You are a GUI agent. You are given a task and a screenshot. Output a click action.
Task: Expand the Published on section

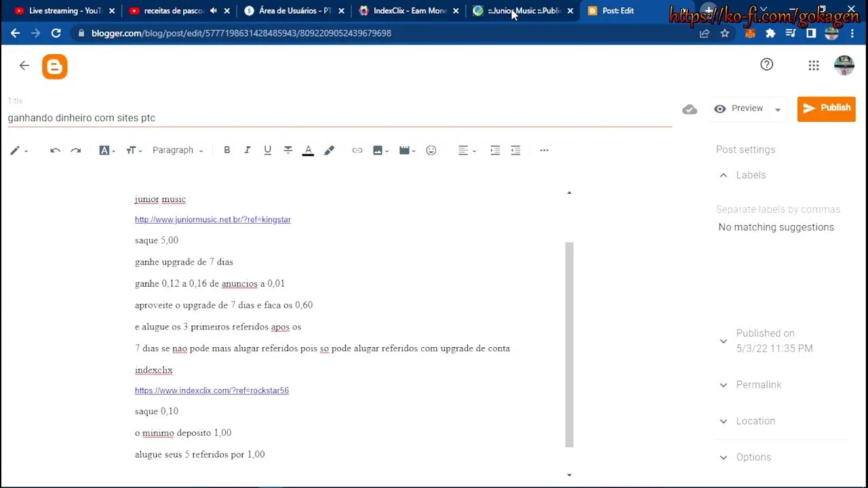pos(723,341)
